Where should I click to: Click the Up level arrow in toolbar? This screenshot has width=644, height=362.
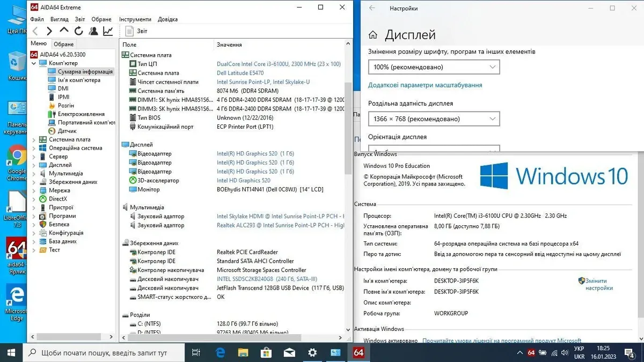[64, 31]
